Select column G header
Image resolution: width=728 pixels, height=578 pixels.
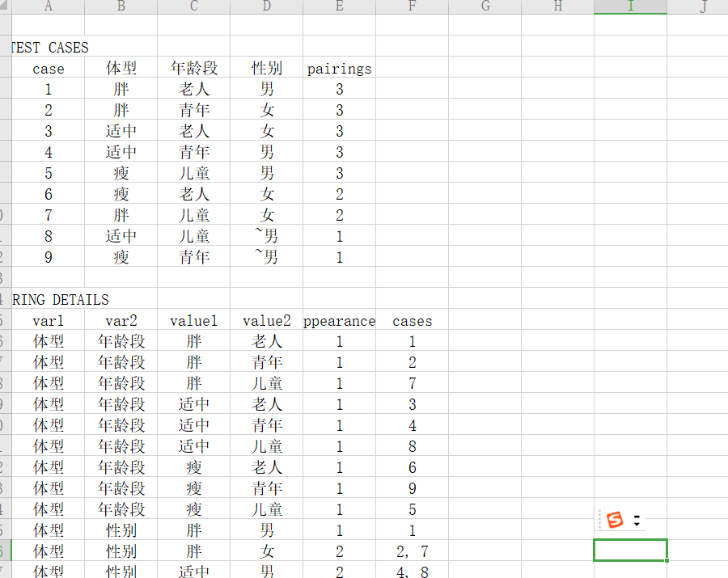[485, 6]
